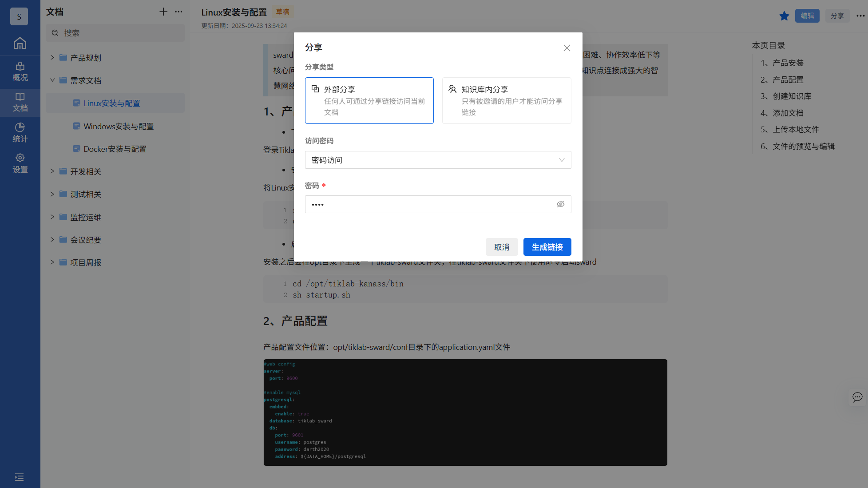Open the home icon in the sidebar
The width and height of the screenshot is (868, 488).
click(20, 43)
